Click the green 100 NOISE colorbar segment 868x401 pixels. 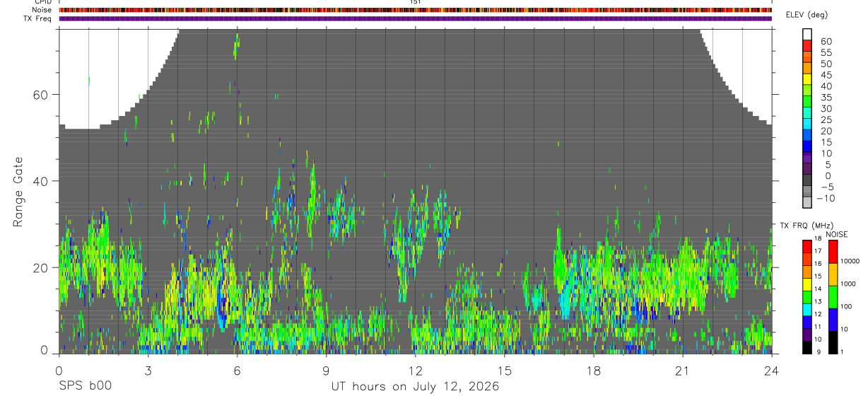tap(833, 297)
